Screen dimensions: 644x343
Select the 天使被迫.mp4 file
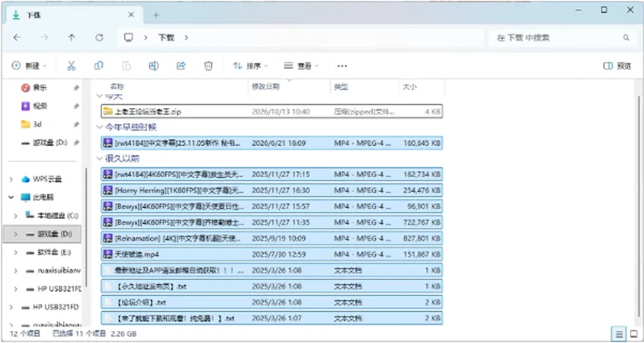click(x=272, y=254)
